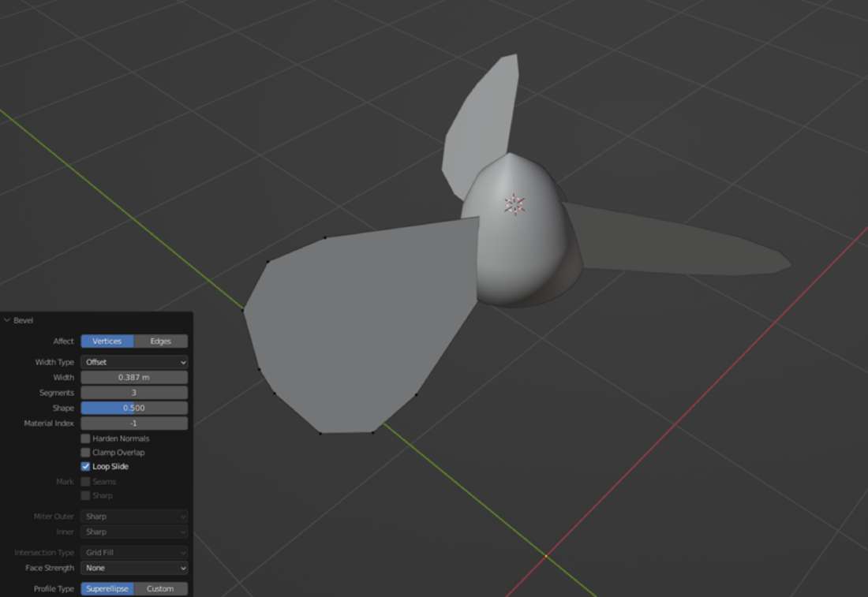Set Affect to Edges
The height and width of the screenshot is (597, 868).
click(x=160, y=341)
